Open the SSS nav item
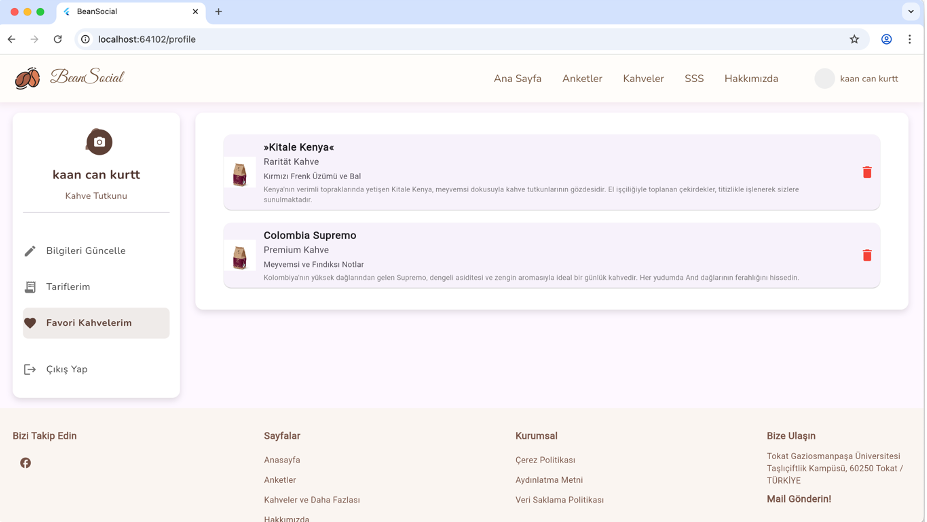Screen dimensions: 927x522 point(693,79)
